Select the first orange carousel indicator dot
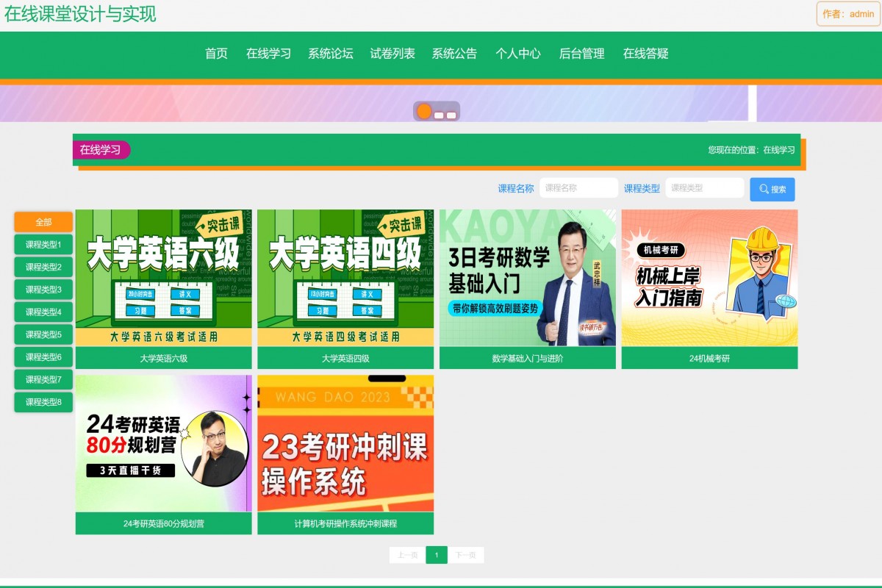This screenshot has height=588, width=882. [424, 112]
